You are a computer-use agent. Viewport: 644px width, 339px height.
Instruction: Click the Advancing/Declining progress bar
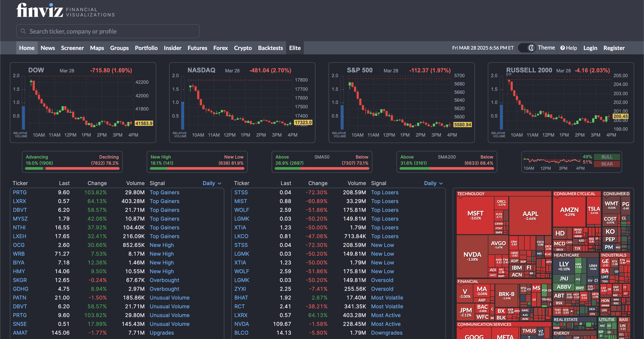pyautogui.click(x=72, y=168)
